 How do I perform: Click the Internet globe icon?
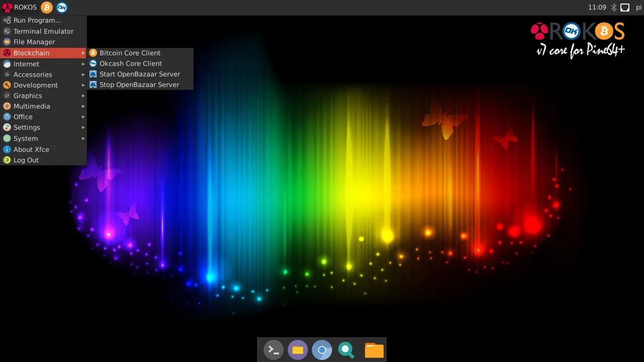[x=7, y=64]
